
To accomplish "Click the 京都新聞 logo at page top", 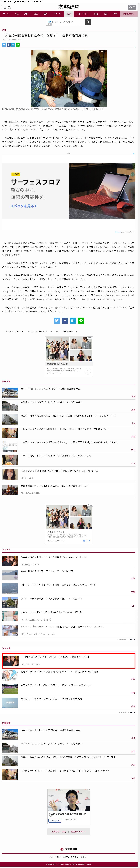I will click(69, 7).
